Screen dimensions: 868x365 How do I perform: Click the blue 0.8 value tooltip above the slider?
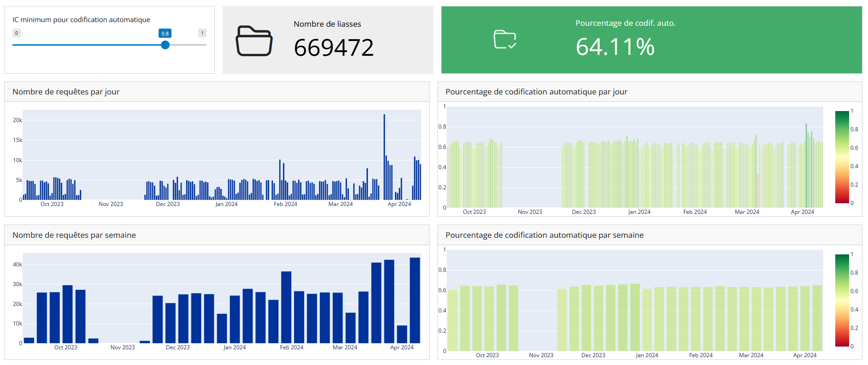pos(165,33)
